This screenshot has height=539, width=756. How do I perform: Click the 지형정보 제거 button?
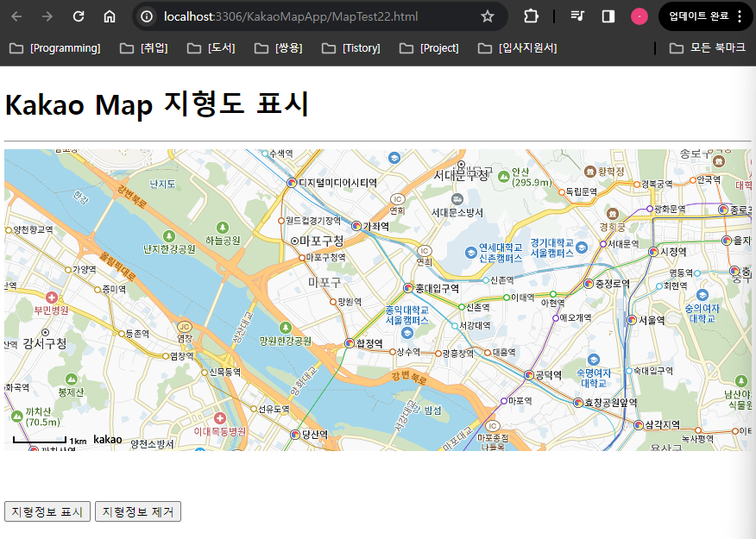point(138,511)
